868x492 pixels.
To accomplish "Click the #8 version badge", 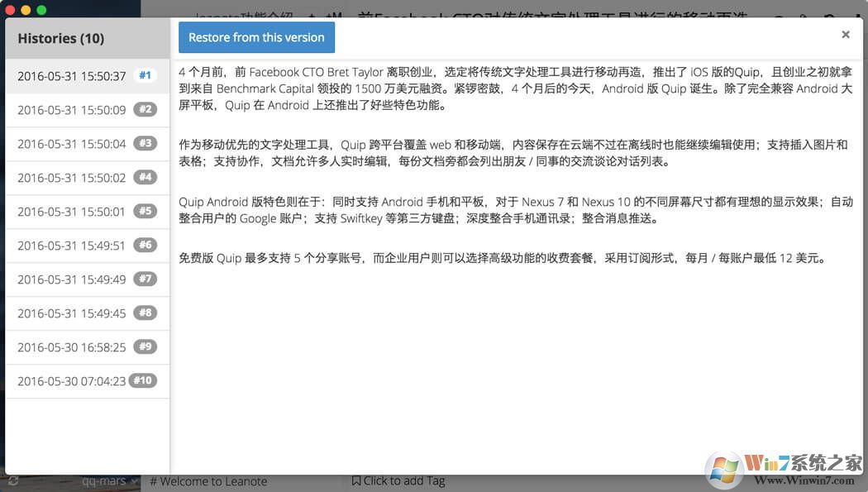I will [x=145, y=313].
